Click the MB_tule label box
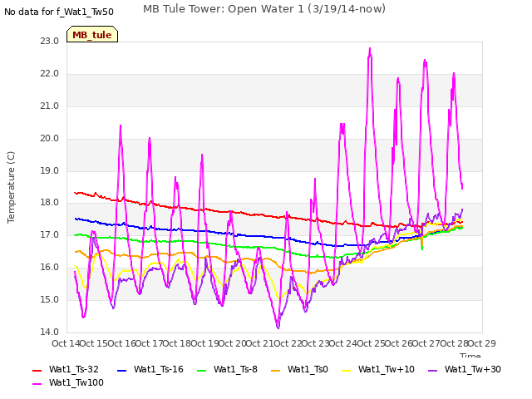Viewport: 532px width, 399px height. (x=92, y=34)
